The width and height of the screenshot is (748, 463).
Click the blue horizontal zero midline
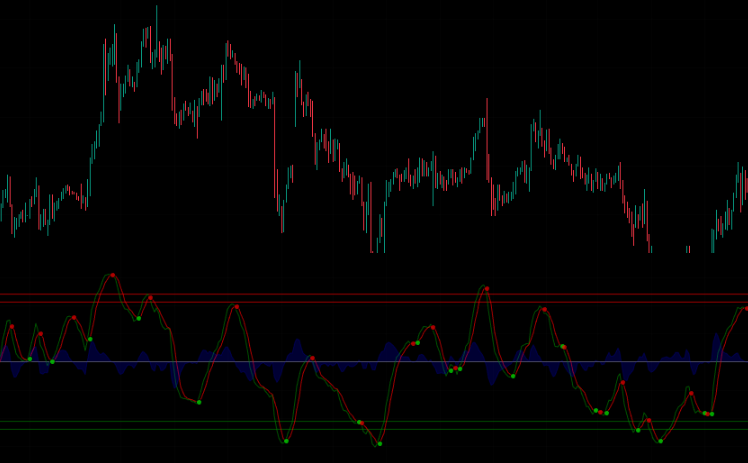tap(300, 361)
